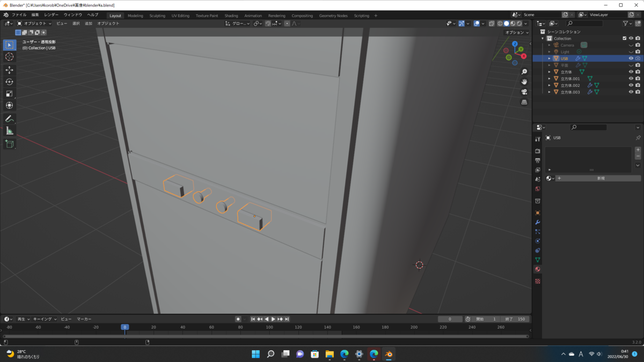The height and width of the screenshot is (362, 644).
Task: Uncheck the Collection exclude checkbox
Action: 624,39
